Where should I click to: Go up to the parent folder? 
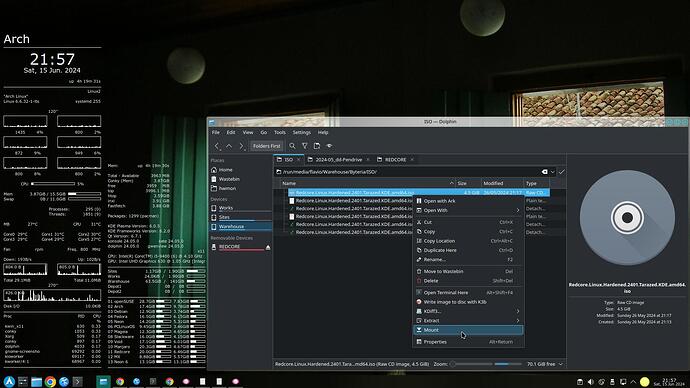point(229,146)
